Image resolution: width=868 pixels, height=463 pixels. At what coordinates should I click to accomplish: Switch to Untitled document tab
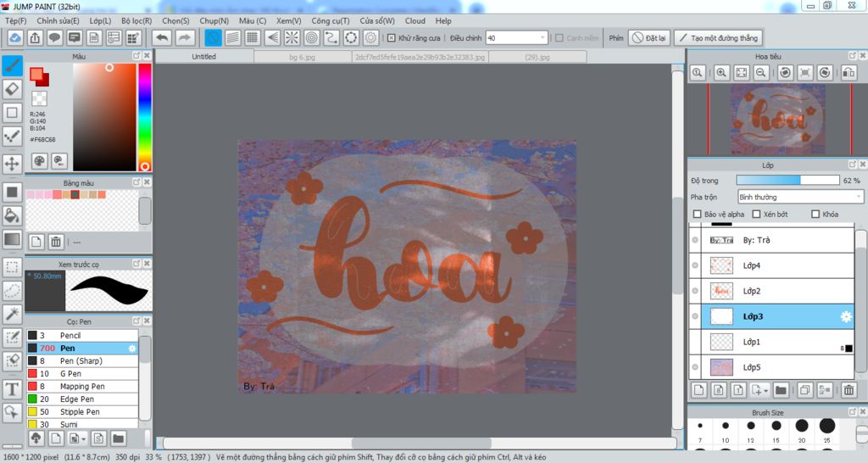point(203,57)
